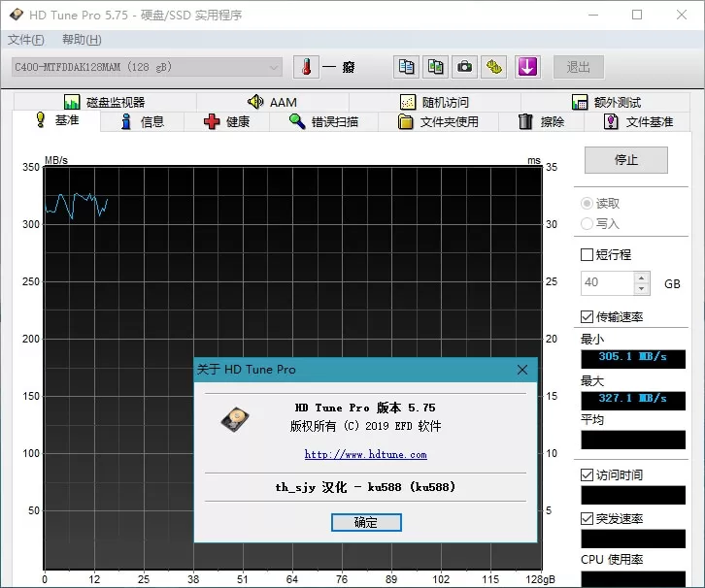Click the copy screenshot to clipboard icon
This screenshot has width=705, height=588.
(x=435, y=67)
